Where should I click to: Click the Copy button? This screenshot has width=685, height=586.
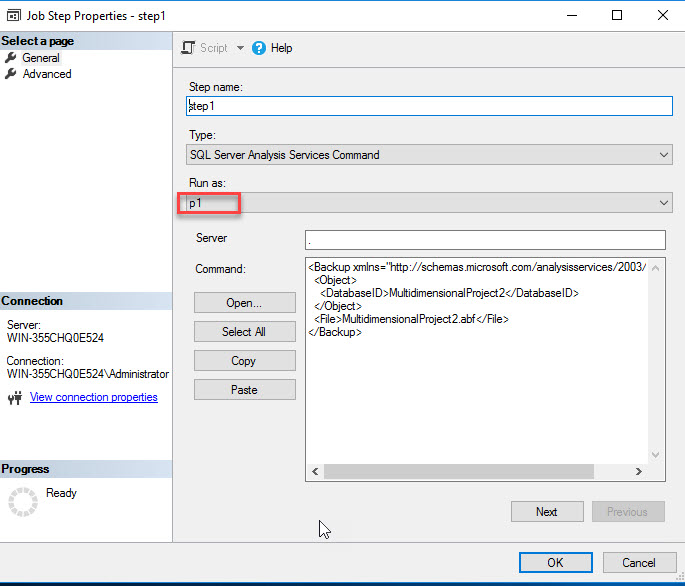[245, 361]
